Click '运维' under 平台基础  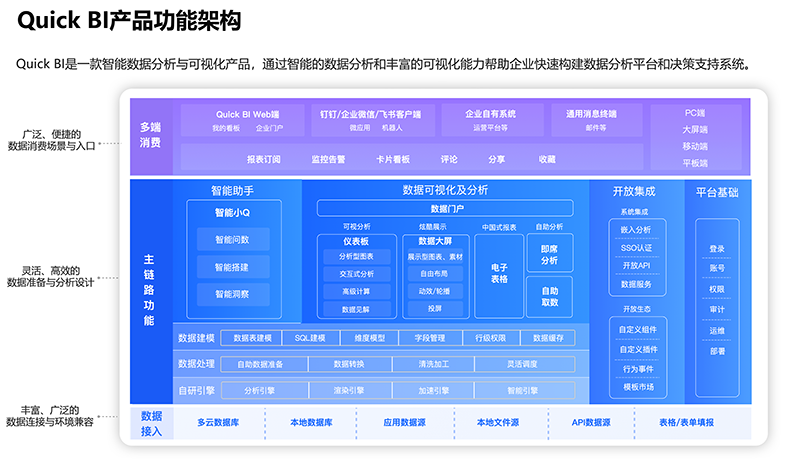[x=717, y=331]
